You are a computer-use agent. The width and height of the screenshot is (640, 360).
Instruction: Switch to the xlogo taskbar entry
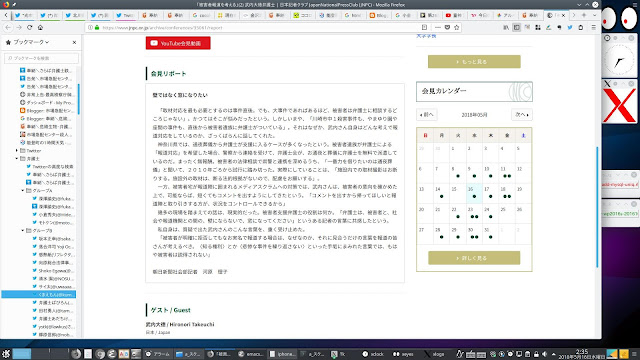coord(434,354)
